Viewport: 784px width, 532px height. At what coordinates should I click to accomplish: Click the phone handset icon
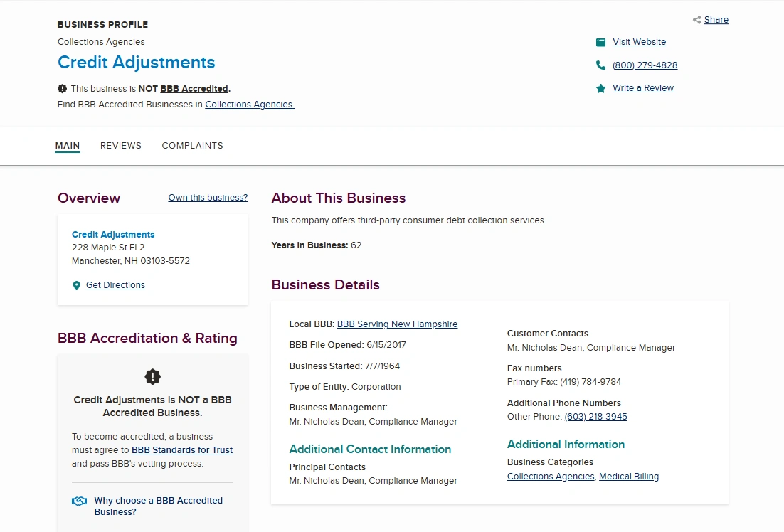[600, 65]
